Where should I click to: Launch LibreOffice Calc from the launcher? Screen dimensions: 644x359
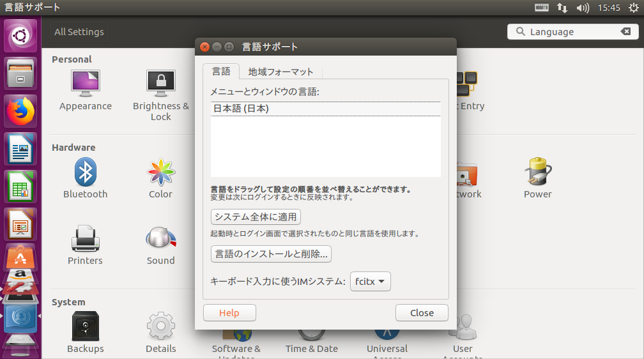20,187
